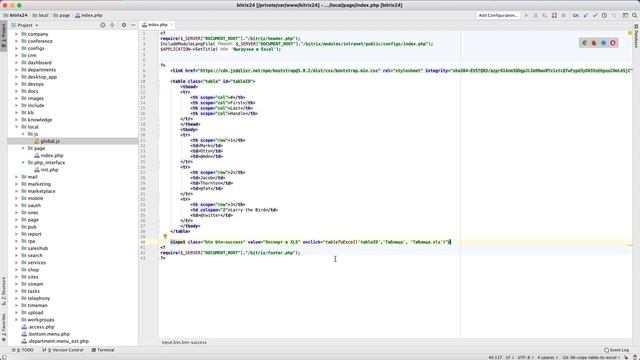Open the TODO tool window
This screenshot has height=360, width=640.
pos(23,350)
